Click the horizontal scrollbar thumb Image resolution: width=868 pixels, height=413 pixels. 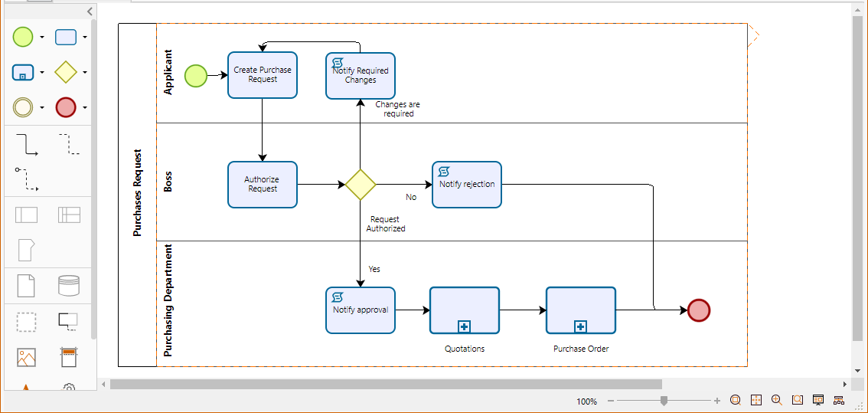tap(386, 384)
